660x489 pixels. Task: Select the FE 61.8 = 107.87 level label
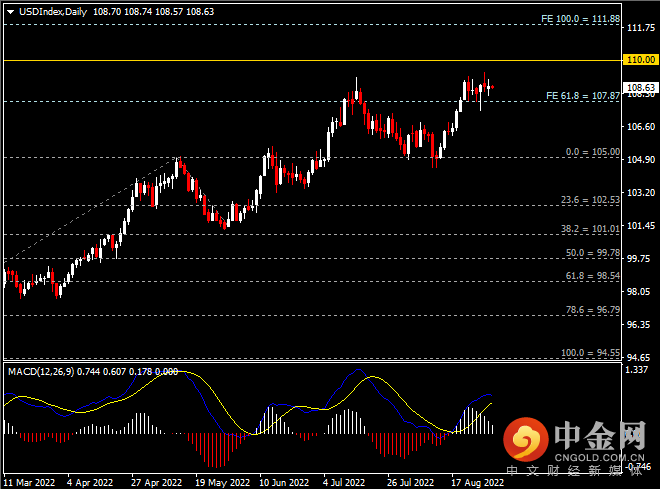click(x=583, y=96)
